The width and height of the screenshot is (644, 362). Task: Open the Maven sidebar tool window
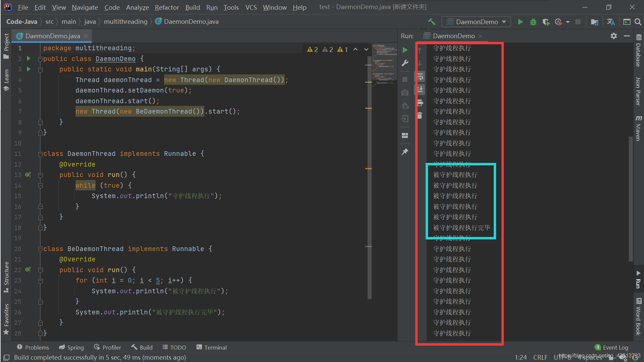pyautogui.click(x=638, y=128)
